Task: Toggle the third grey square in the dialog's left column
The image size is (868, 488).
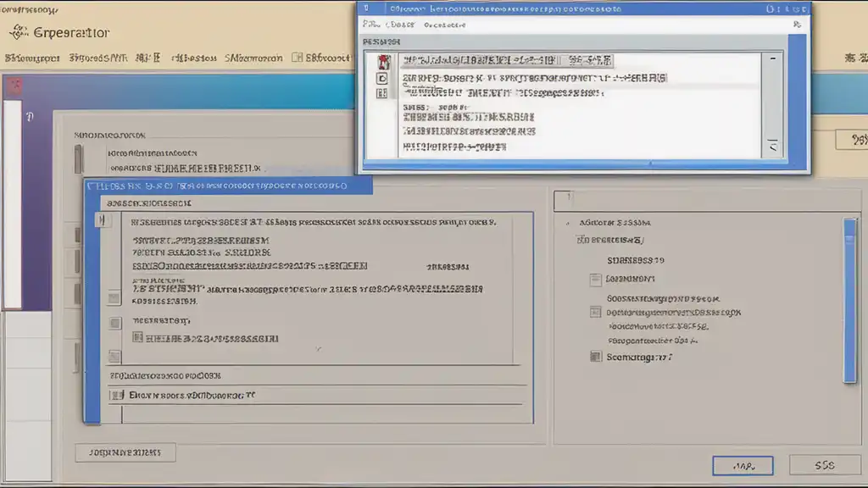Action: [114, 357]
